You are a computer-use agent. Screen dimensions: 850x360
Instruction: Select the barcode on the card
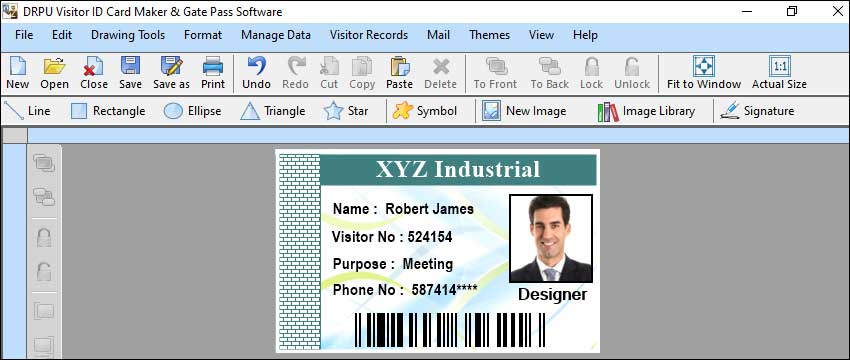pos(450,330)
